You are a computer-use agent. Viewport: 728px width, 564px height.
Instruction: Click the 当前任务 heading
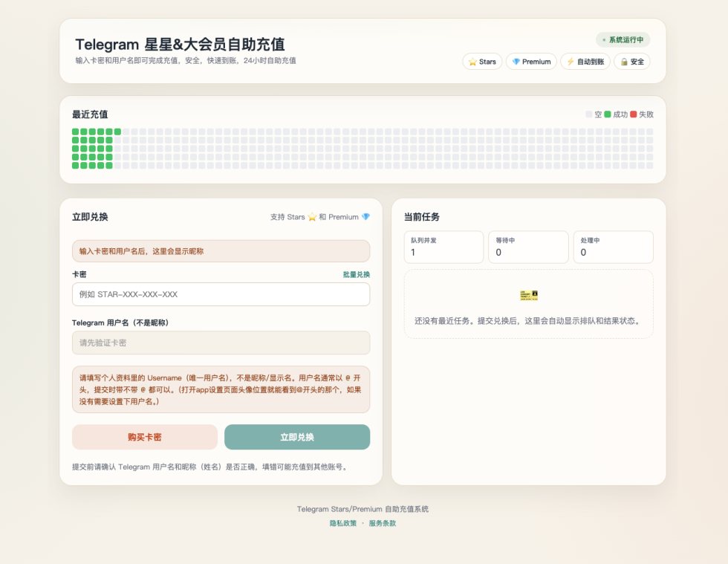pos(422,217)
